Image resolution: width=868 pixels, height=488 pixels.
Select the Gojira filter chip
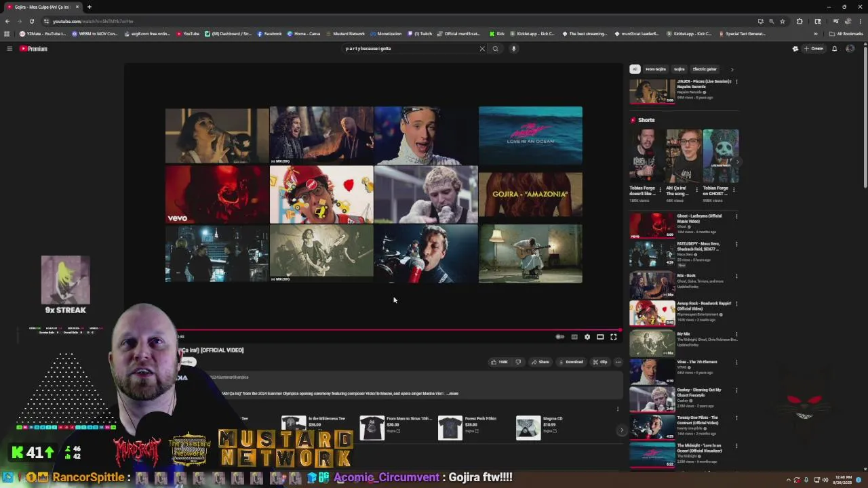click(x=679, y=69)
